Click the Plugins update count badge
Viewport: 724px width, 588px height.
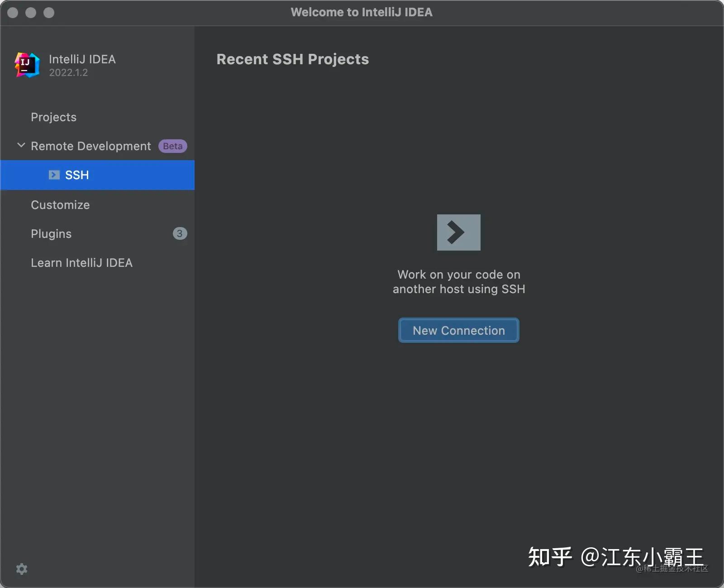180,233
